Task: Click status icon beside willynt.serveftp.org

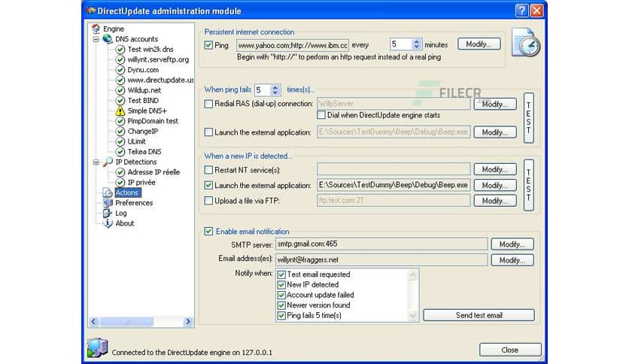Action: [x=120, y=59]
